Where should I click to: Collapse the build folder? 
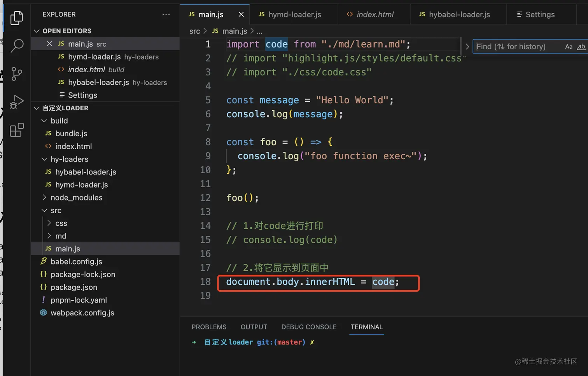[44, 121]
